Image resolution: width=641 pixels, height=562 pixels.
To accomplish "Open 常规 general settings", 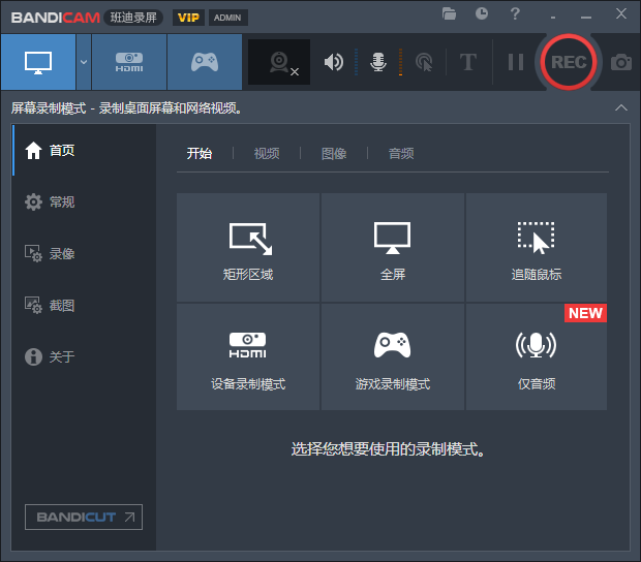I will pyautogui.click(x=84, y=202).
